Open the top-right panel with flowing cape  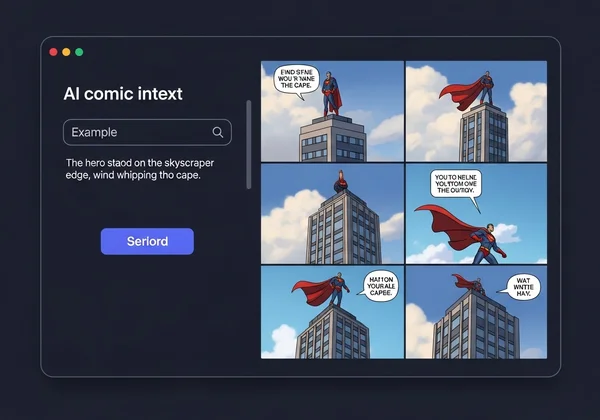pyautogui.click(x=476, y=111)
